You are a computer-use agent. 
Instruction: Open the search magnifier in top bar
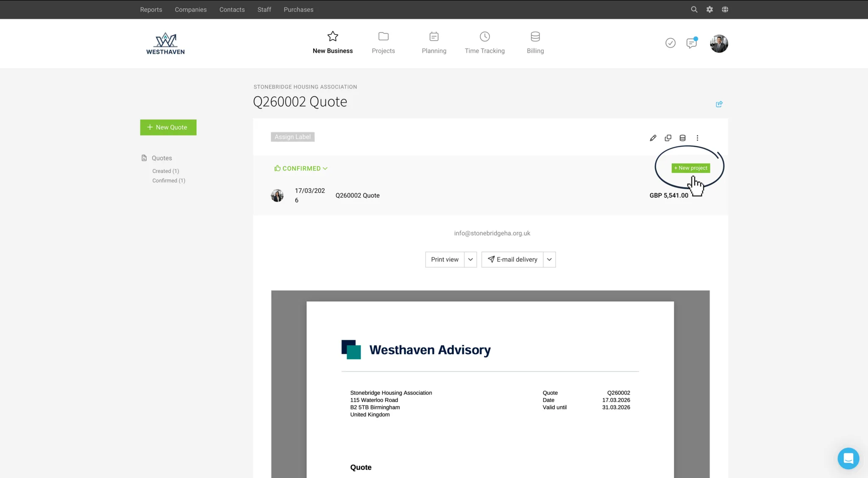coord(694,9)
